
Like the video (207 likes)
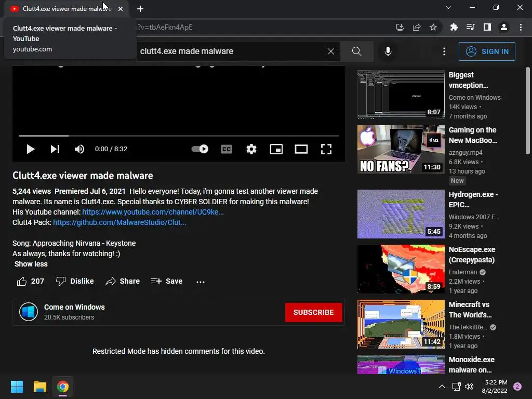(31, 281)
